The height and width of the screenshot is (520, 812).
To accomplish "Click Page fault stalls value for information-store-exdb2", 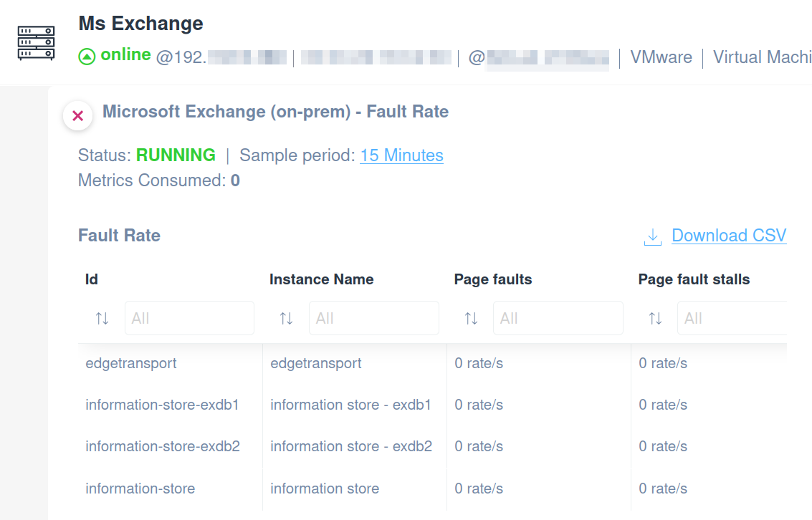I will pos(663,446).
